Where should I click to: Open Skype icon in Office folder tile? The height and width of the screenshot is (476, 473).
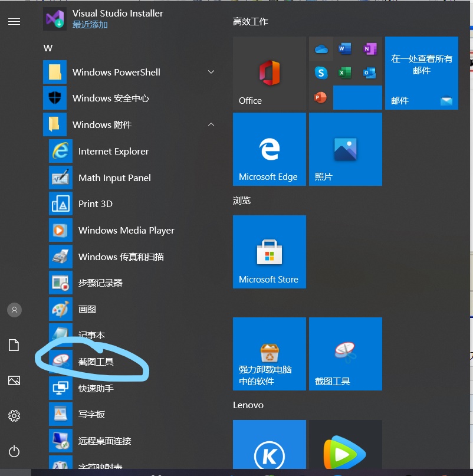pyautogui.click(x=321, y=73)
